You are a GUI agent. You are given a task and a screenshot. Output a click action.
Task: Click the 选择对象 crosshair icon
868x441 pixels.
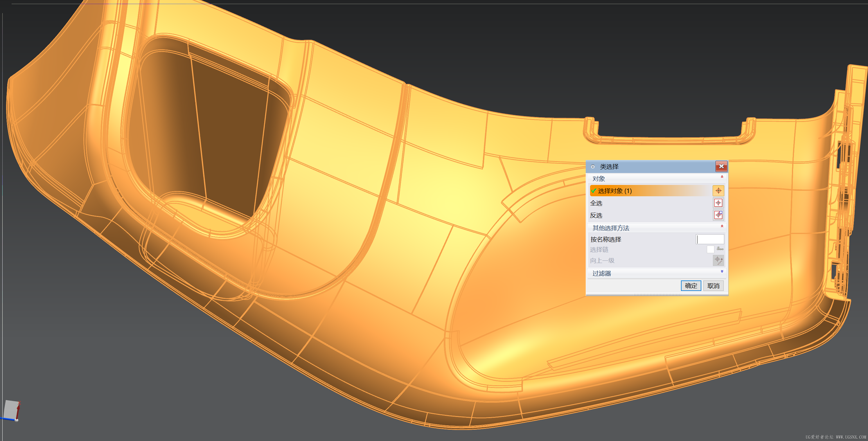point(718,191)
